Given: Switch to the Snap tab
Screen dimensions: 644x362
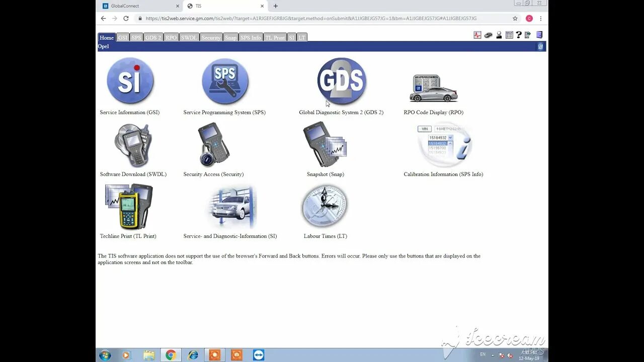Looking at the screenshot, I should pos(230,38).
